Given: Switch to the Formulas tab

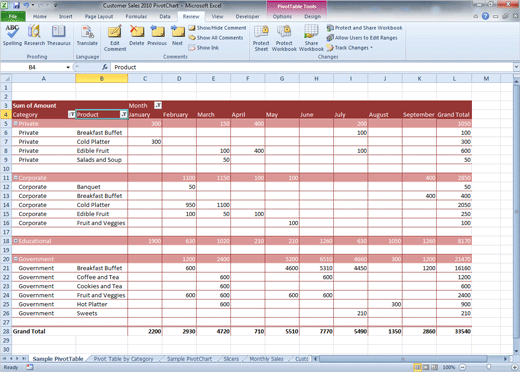Looking at the screenshot, I should point(136,16).
